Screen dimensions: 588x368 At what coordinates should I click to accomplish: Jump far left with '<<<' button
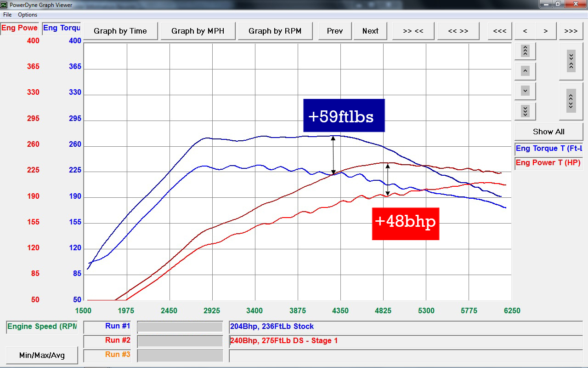500,31
